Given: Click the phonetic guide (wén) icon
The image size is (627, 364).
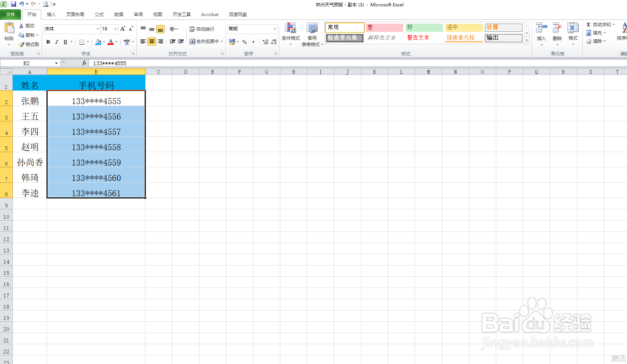Looking at the screenshot, I should coord(127,42).
